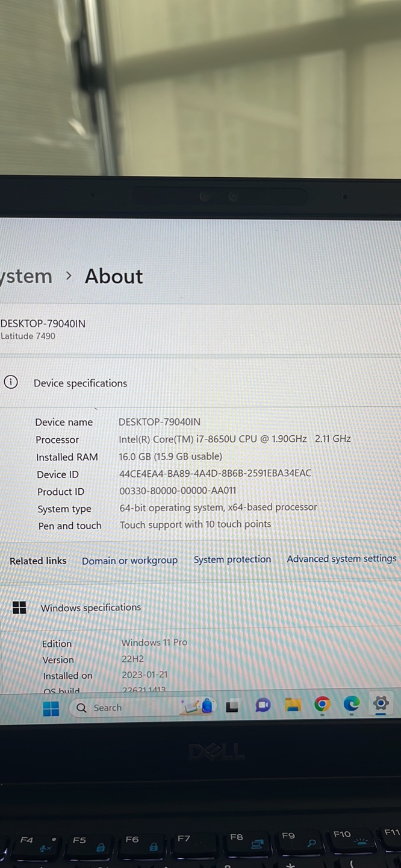This screenshot has width=401, height=868.
Task: Click the Installed RAM label
Action: tap(67, 458)
